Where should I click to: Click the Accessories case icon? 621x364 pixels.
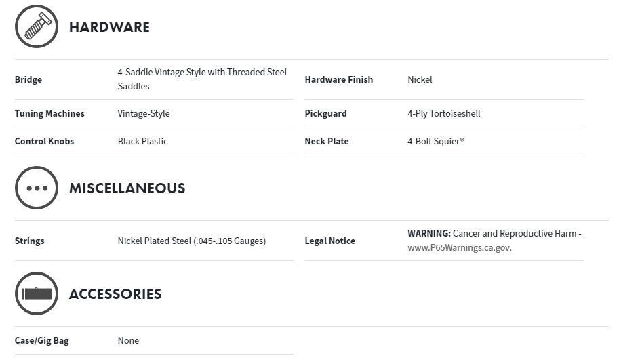(37, 294)
